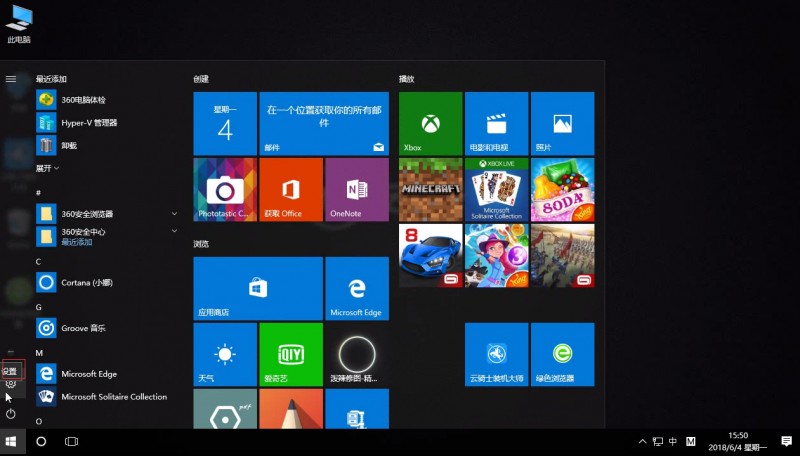Launch the Phototastic Collage tile
Viewport: 800px width, 456px height.
coord(225,189)
